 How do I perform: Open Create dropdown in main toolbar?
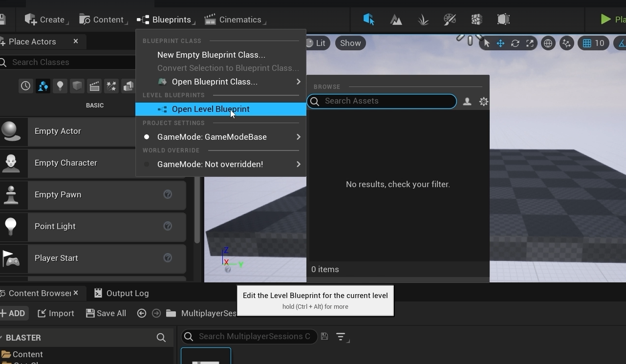click(46, 20)
